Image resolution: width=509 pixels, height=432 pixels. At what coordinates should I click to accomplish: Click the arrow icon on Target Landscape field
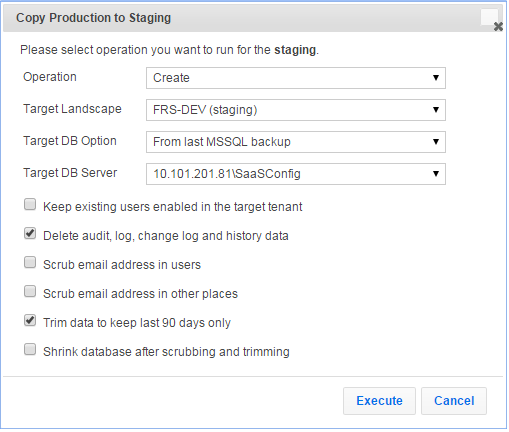coord(435,110)
